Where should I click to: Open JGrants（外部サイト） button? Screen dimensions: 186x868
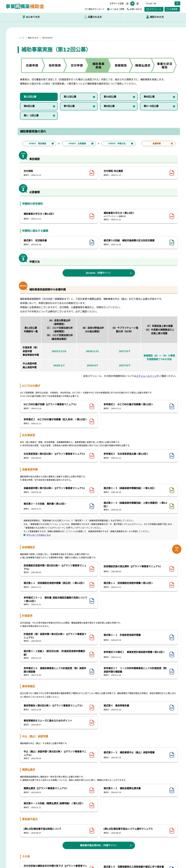pyautogui.click(x=99, y=273)
